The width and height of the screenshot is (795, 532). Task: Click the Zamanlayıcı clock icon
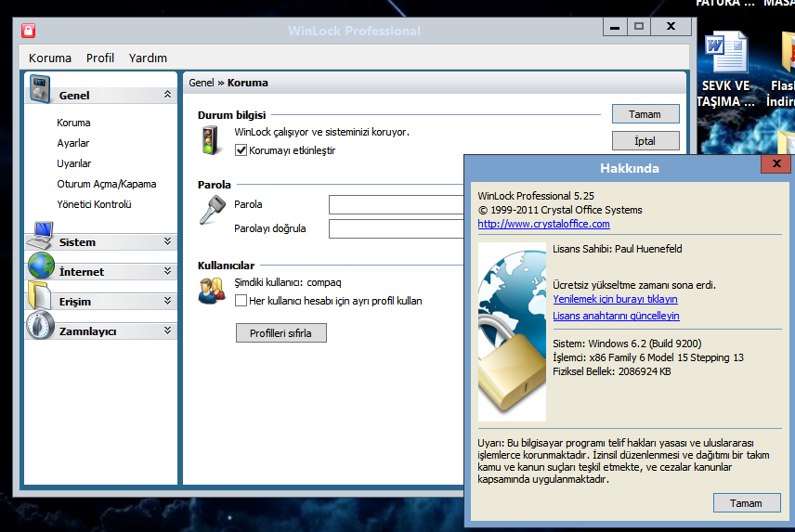tap(41, 325)
